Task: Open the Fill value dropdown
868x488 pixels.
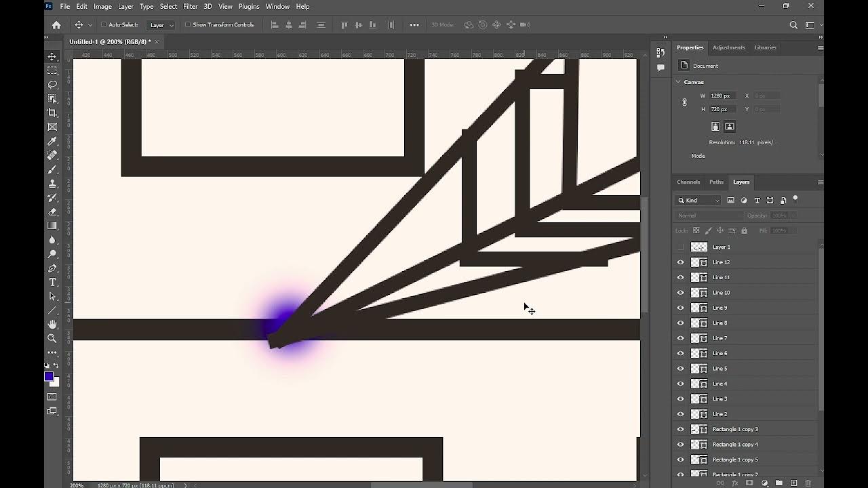Action: tap(792, 231)
